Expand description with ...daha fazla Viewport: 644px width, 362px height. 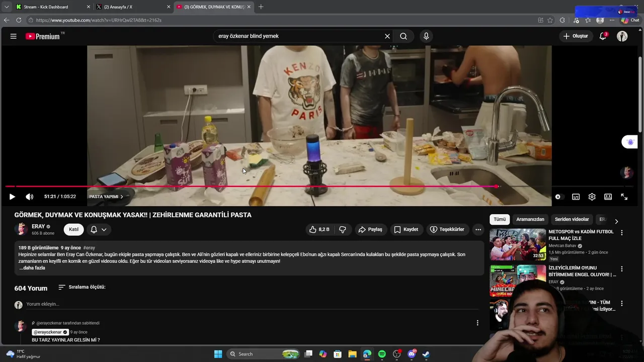[x=32, y=268]
